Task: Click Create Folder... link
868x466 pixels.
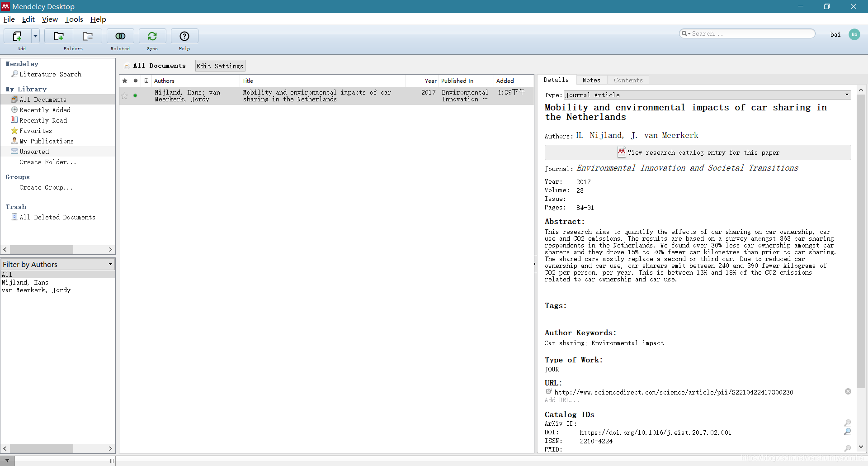Action: pyautogui.click(x=48, y=162)
